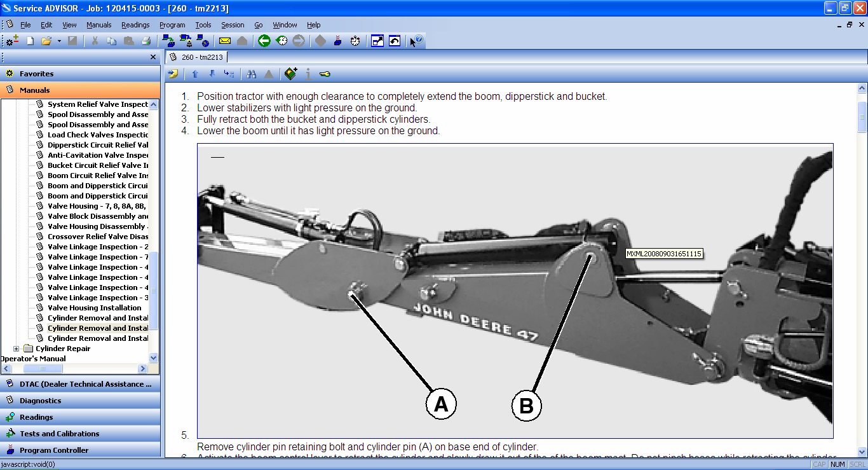Click the cut scissors icon
Screen dimensions: 868x470
95,41
